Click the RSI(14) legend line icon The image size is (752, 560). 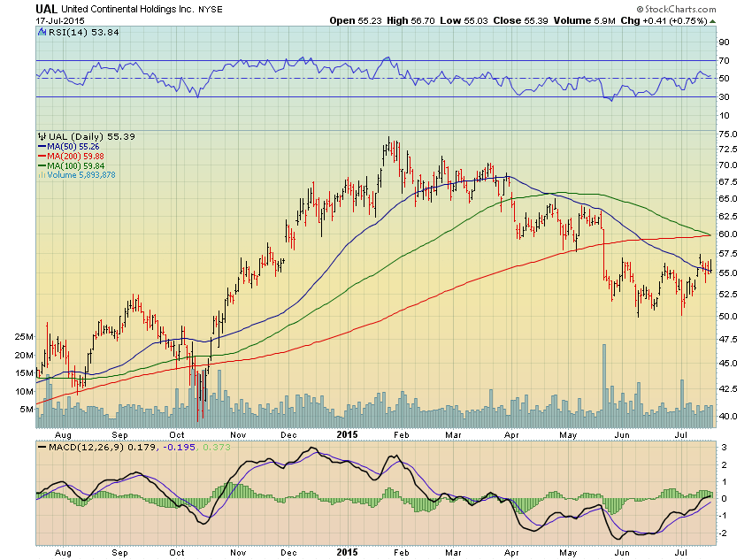click(x=41, y=33)
